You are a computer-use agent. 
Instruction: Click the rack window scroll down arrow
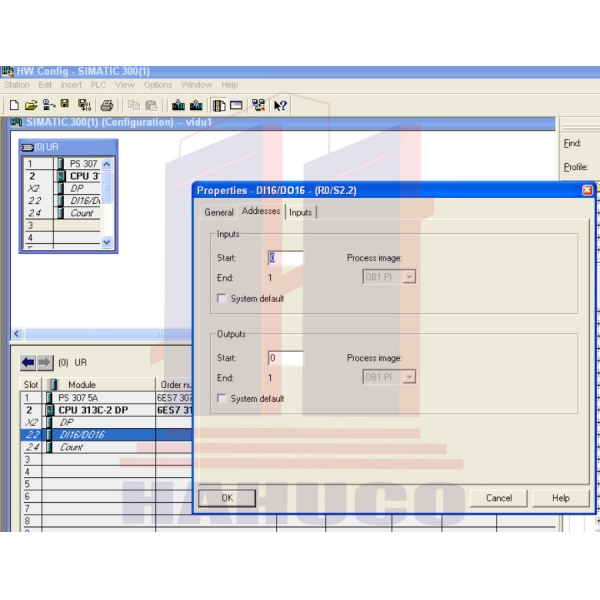tap(107, 242)
